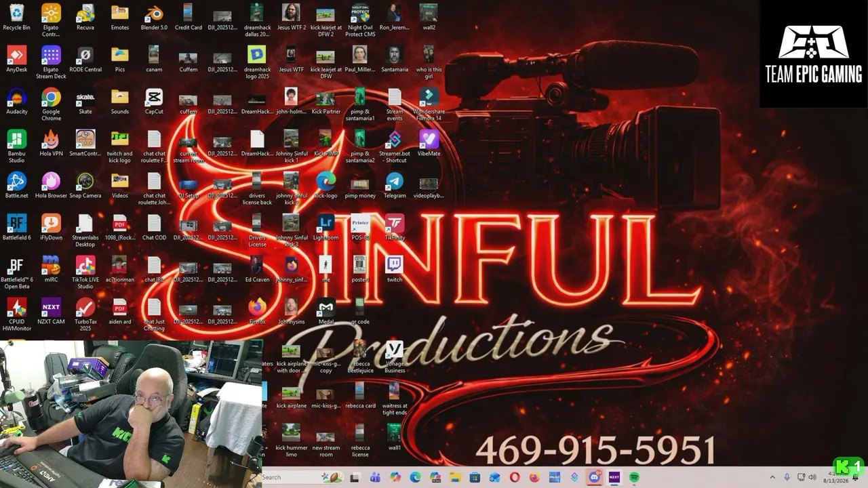
Task: Open Vonage Business desktop icon
Action: [395, 357]
